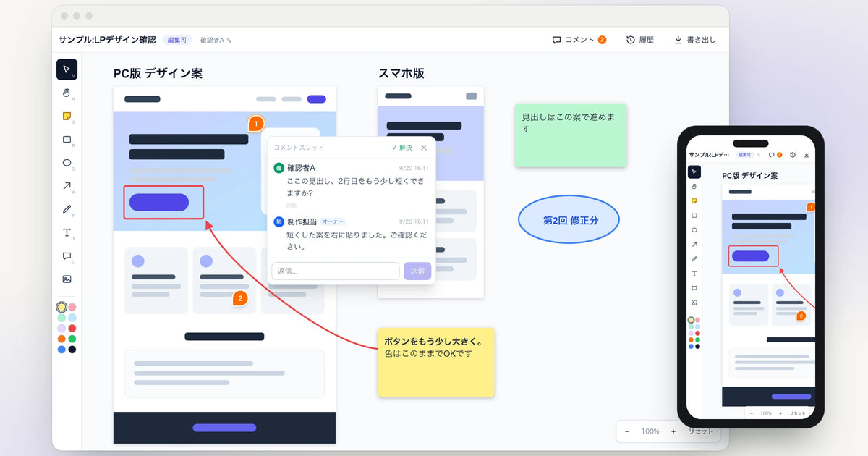868x456 pixels.
Task: Click the pointer tool in the phone preview
Action: pyautogui.click(x=694, y=172)
